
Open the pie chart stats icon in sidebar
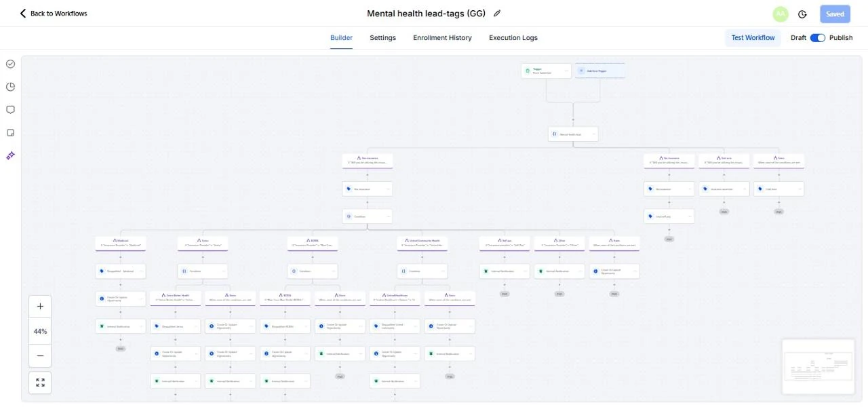pyautogui.click(x=11, y=87)
